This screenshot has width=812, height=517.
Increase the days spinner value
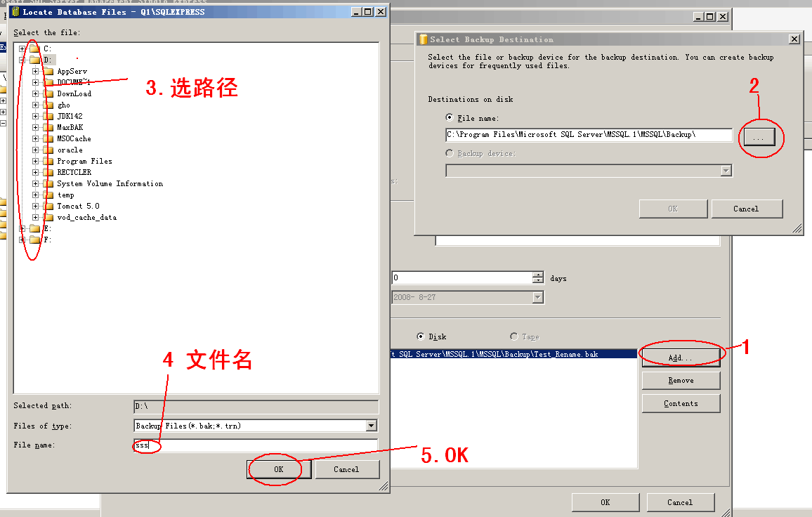click(538, 275)
